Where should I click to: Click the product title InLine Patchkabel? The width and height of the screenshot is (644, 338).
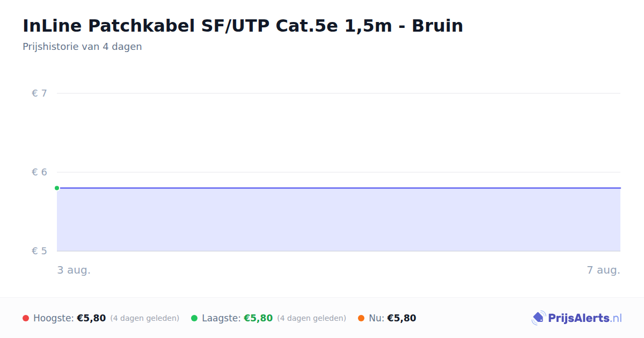click(243, 25)
